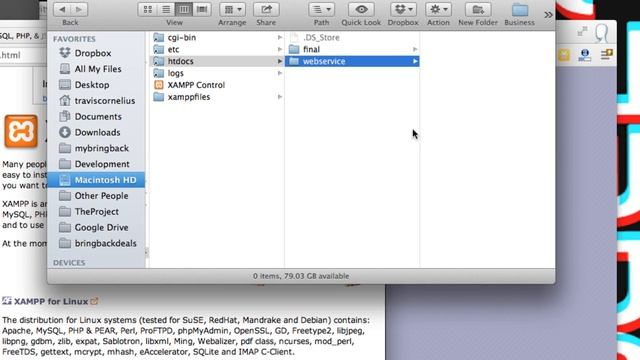Click the browser address bar ending .html
The width and height of the screenshot is (640, 360).
point(23,55)
